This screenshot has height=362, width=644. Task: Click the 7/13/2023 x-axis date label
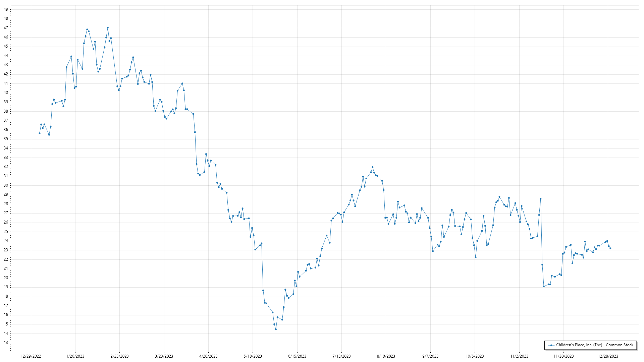click(341, 356)
